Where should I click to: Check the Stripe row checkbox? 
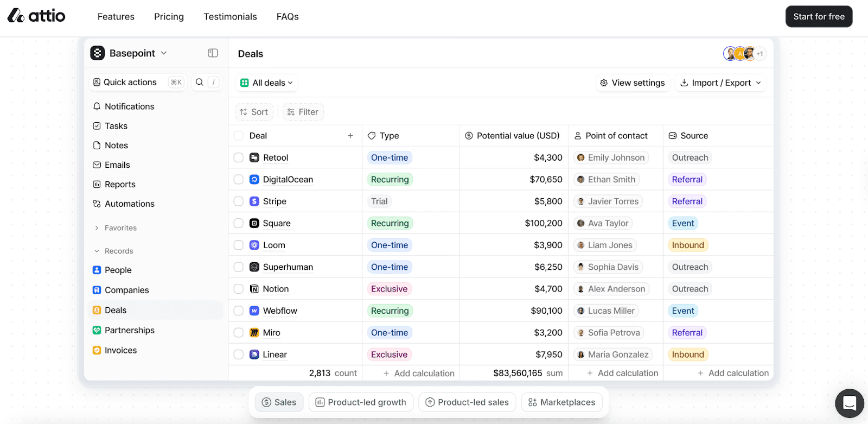tap(239, 201)
